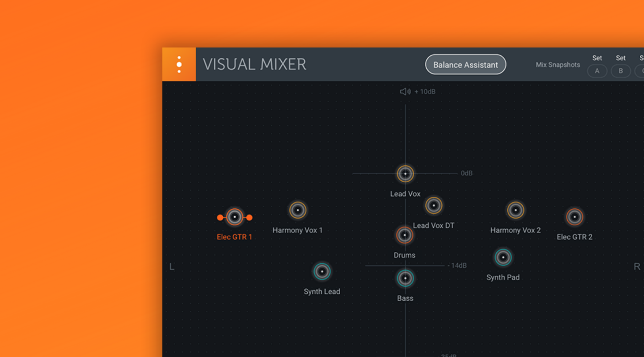Select mix snapshot B

tap(621, 71)
